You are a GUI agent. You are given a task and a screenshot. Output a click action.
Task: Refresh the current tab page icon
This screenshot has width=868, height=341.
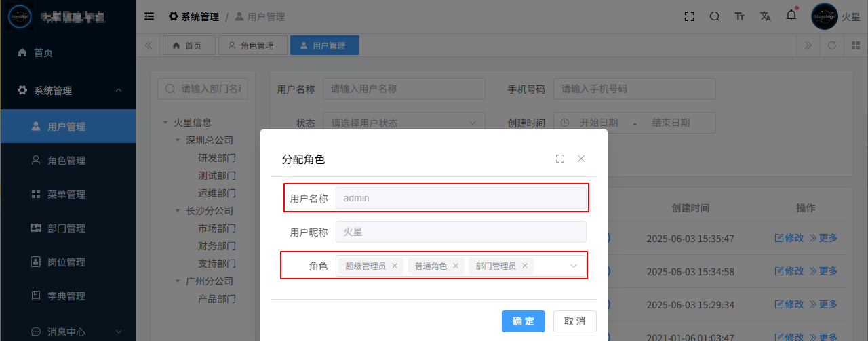pyautogui.click(x=831, y=45)
